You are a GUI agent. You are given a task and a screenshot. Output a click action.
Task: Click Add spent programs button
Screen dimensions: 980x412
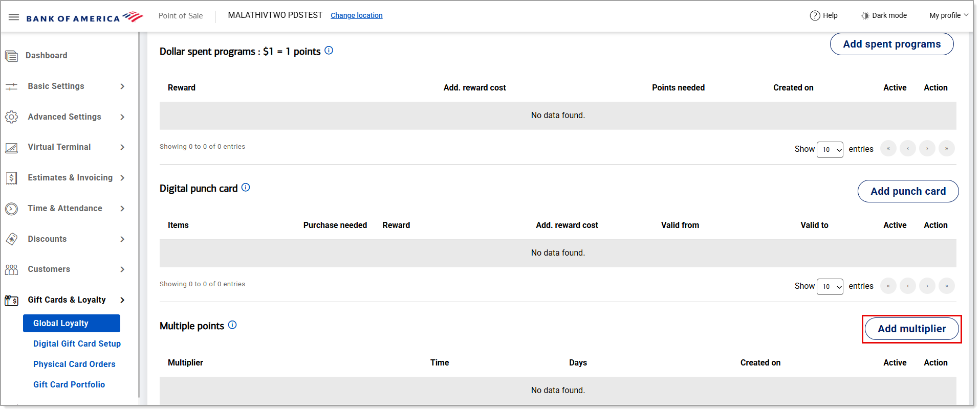(891, 44)
